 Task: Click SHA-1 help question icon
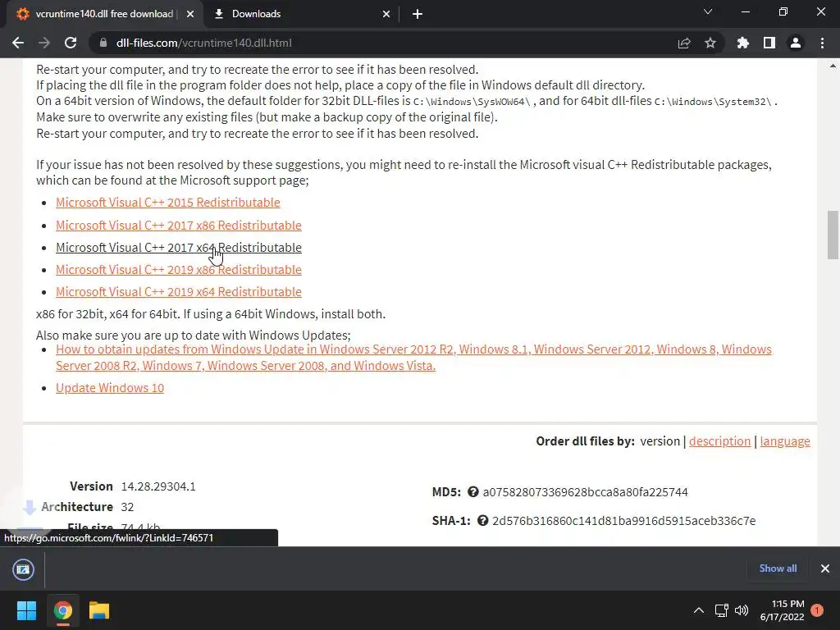coord(482,521)
